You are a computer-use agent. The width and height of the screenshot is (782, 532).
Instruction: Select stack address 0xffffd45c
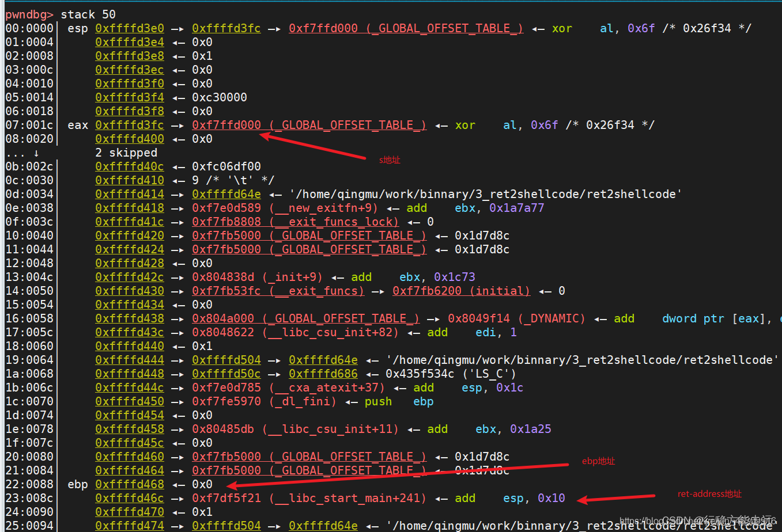pos(130,443)
